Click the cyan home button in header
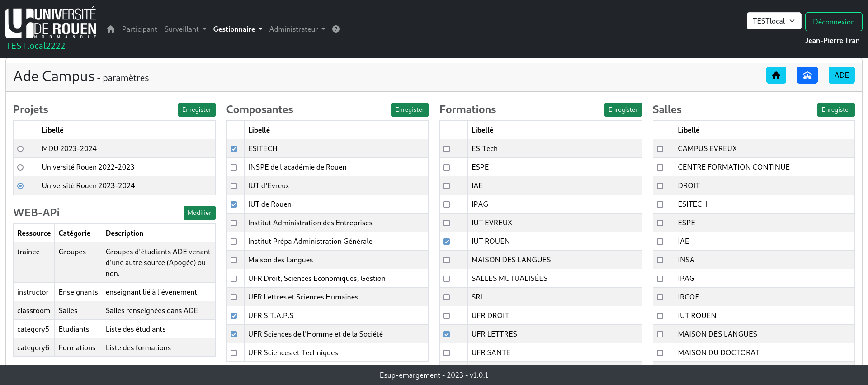This screenshot has width=868, height=385. (776, 75)
